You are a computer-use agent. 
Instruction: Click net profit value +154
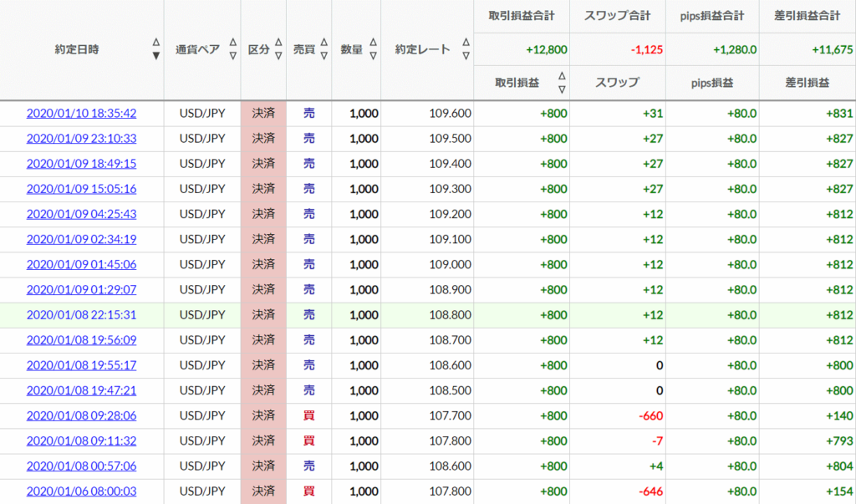839,491
